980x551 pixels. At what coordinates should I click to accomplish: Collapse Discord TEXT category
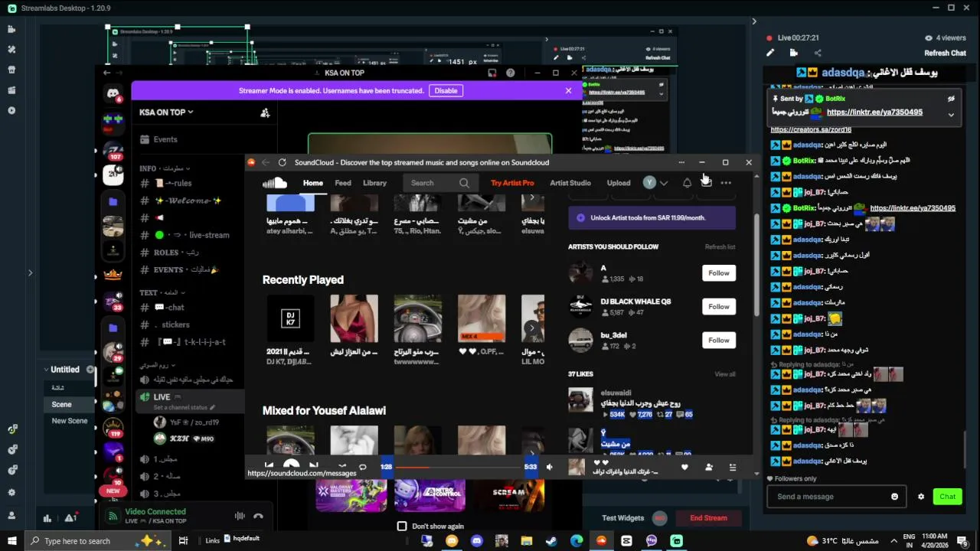click(x=162, y=292)
